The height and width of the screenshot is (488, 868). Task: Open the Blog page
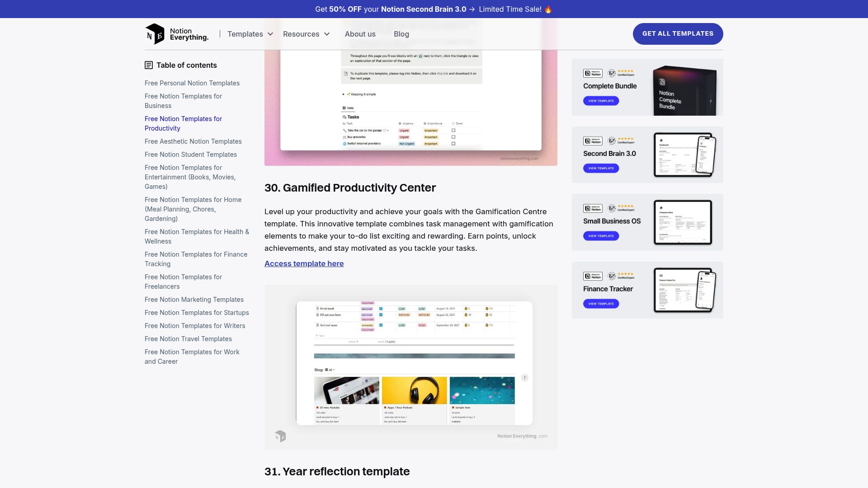click(x=401, y=34)
